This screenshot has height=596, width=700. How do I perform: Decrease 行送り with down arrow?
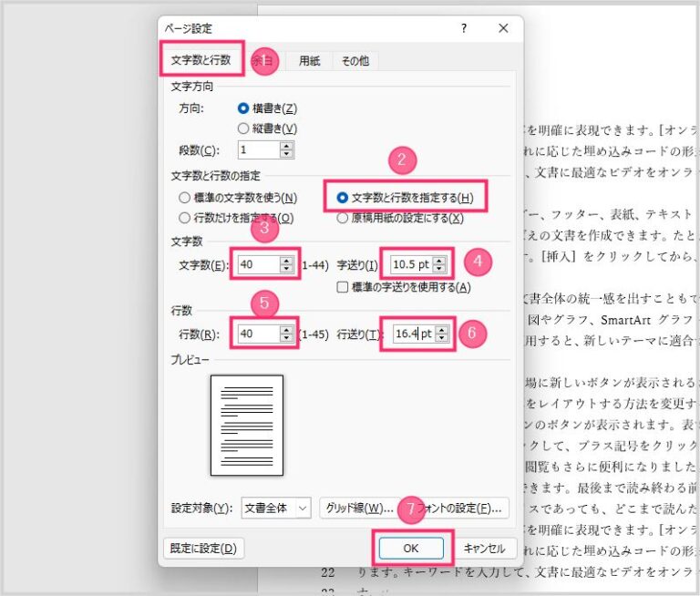(442, 337)
